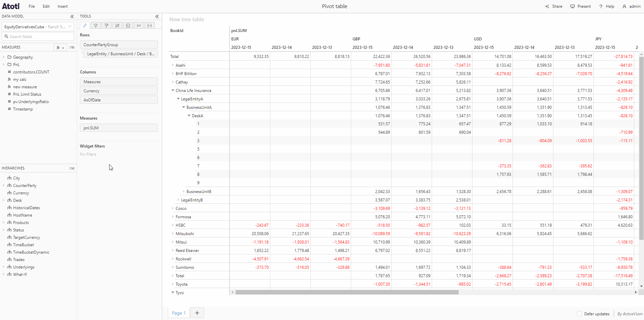The image size is (644, 320).
Task: Open the EquityDerivativesCube selector dropdown
Action: point(38,27)
